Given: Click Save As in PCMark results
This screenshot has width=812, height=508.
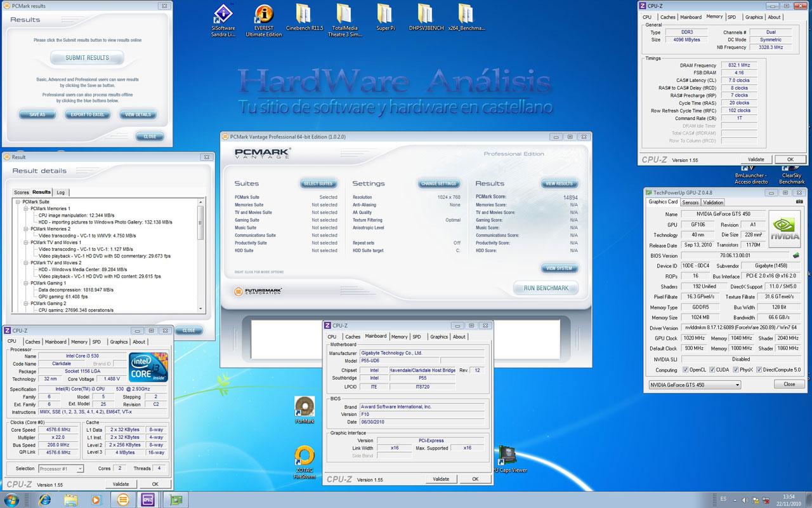Looking at the screenshot, I should (37, 115).
